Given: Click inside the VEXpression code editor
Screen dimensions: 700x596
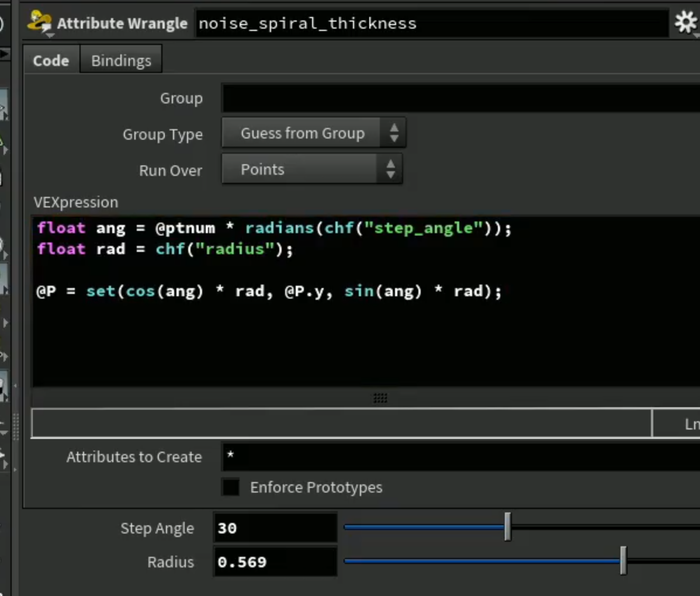Looking at the screenshot, I should click(366, 302).
